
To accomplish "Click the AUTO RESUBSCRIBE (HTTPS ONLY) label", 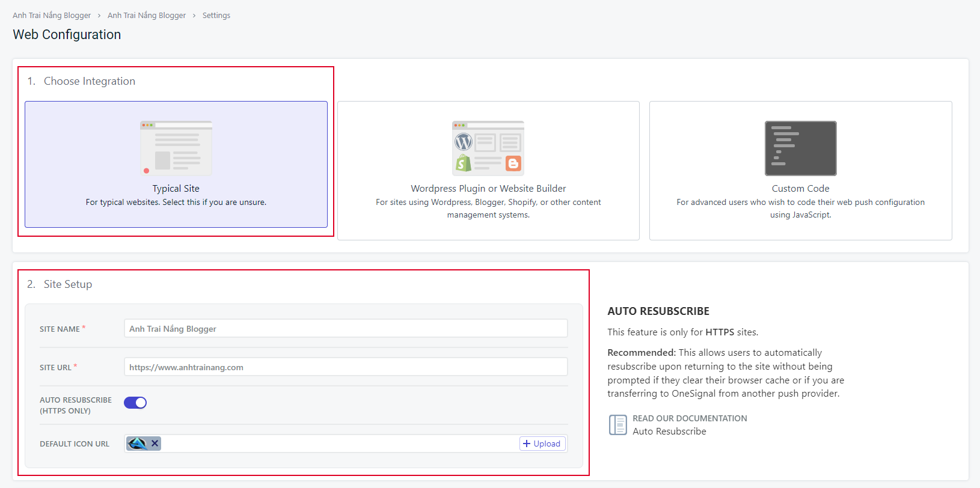I will point(76,406).
